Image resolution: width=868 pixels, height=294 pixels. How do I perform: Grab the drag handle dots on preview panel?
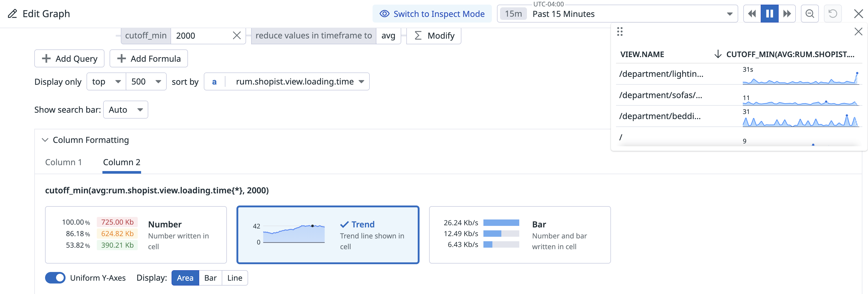point(620,32)
